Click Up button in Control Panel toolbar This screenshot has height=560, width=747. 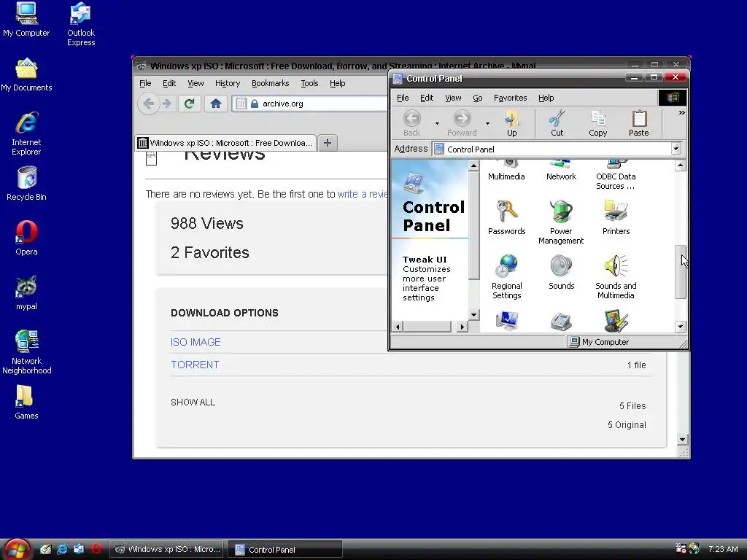click(511, 123)
